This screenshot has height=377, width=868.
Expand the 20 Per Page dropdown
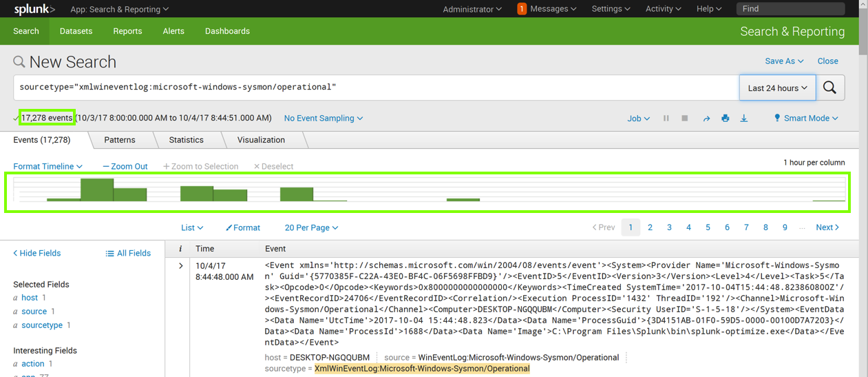pos(311,227)
